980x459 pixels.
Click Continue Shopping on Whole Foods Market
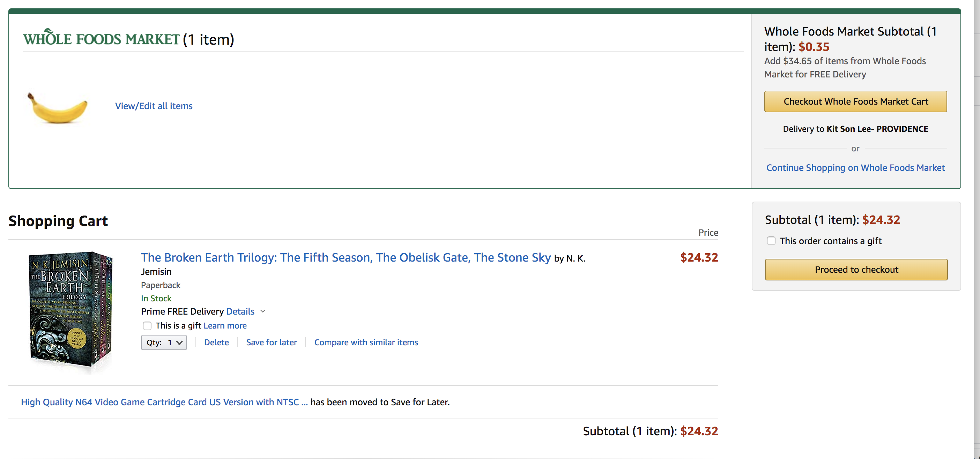[x=855, y=168]
